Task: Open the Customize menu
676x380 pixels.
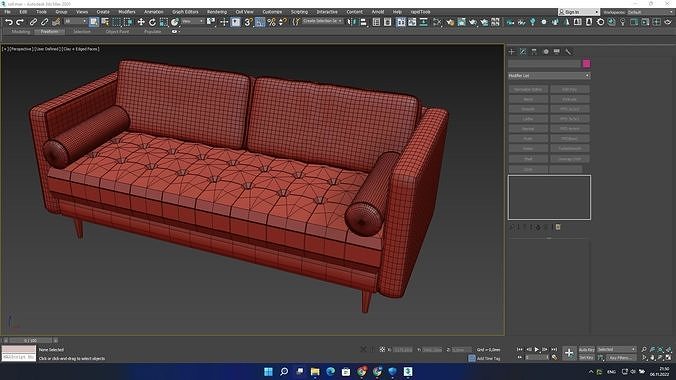Action: (272, 12)
